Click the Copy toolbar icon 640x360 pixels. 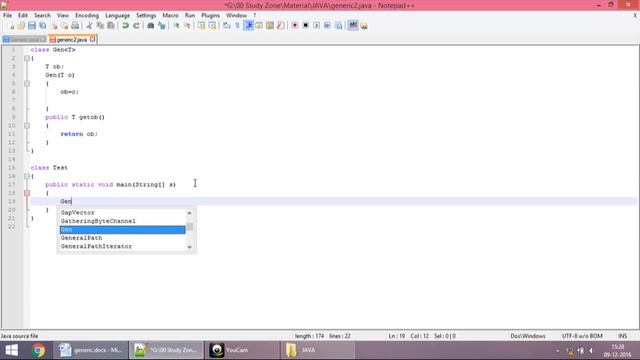tap(100, 26)
